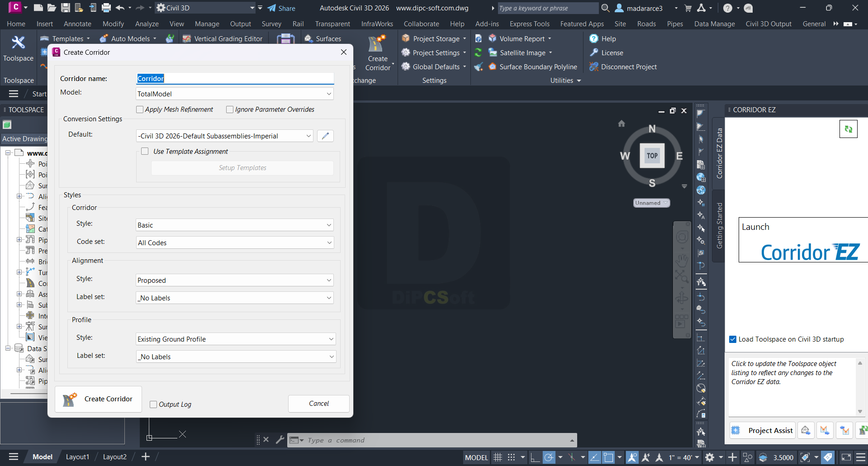Enable Apply Mesh Refinement checkbox
868x466 pixels.
[140, 109]
